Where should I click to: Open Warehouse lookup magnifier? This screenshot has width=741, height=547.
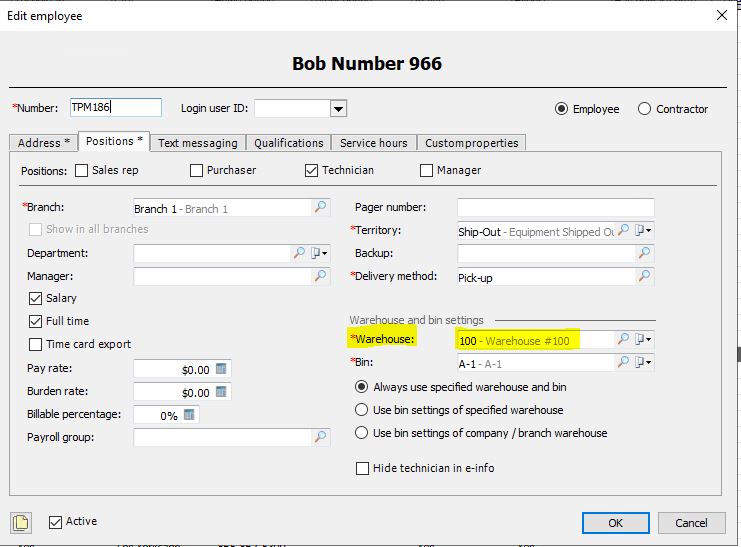(624, 339)
